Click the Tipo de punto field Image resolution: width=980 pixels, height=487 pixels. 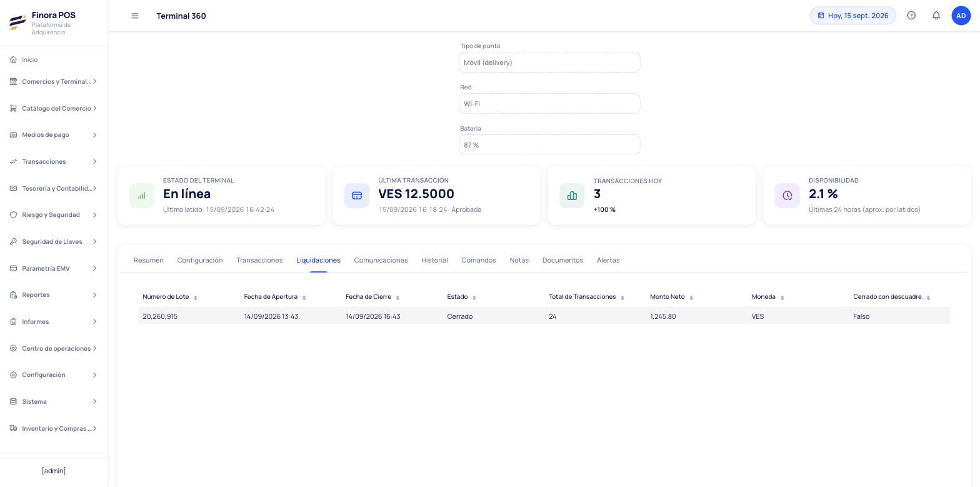coord(549,63)
